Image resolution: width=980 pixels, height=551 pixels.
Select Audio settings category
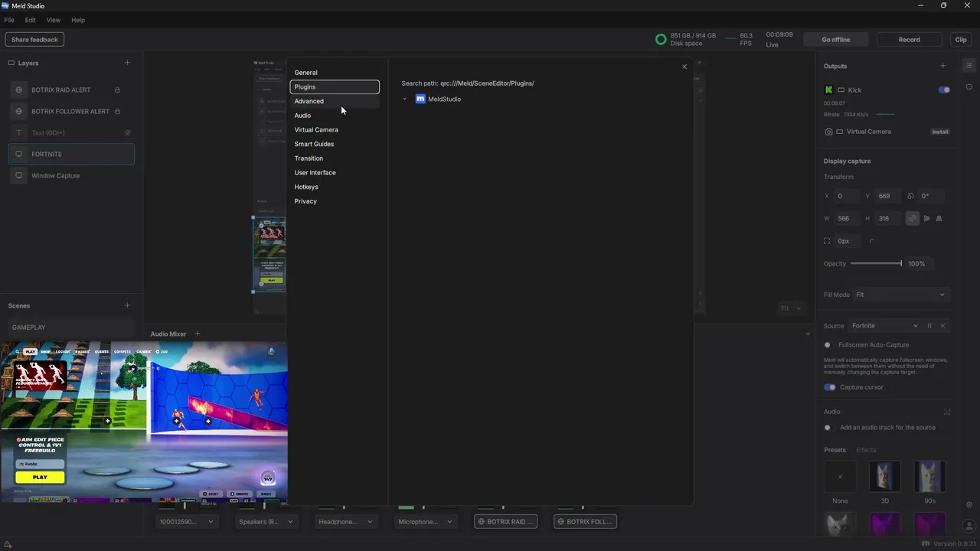click(x=335, y=116)
